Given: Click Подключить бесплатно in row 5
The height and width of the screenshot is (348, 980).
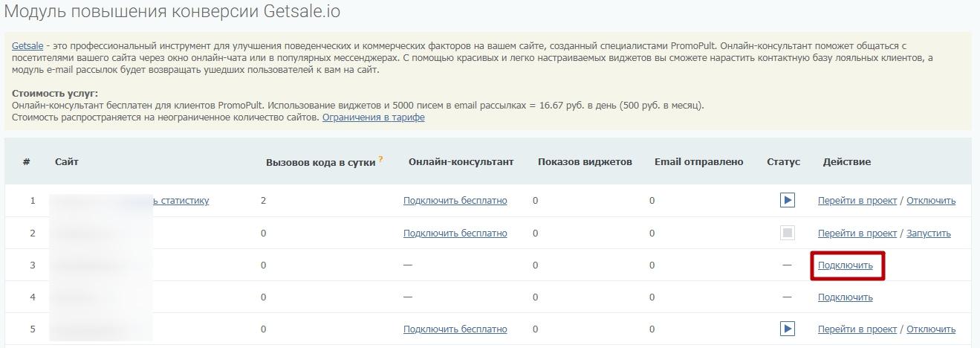Looking at the screenshot, I should click(x=455, y=329).
